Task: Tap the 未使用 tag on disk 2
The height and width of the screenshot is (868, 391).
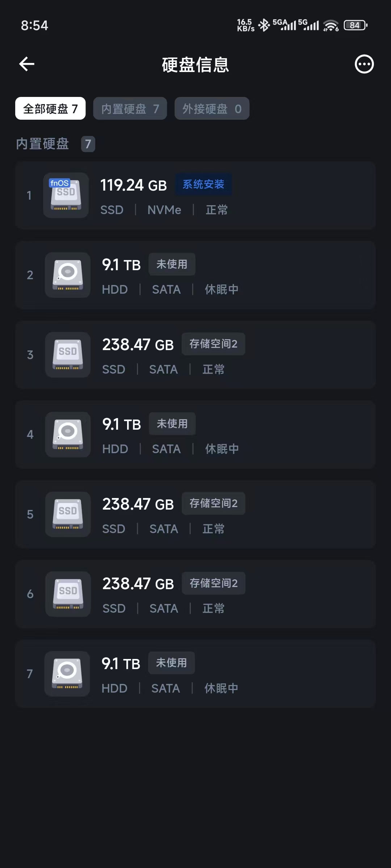Action: tap(172, 264)
